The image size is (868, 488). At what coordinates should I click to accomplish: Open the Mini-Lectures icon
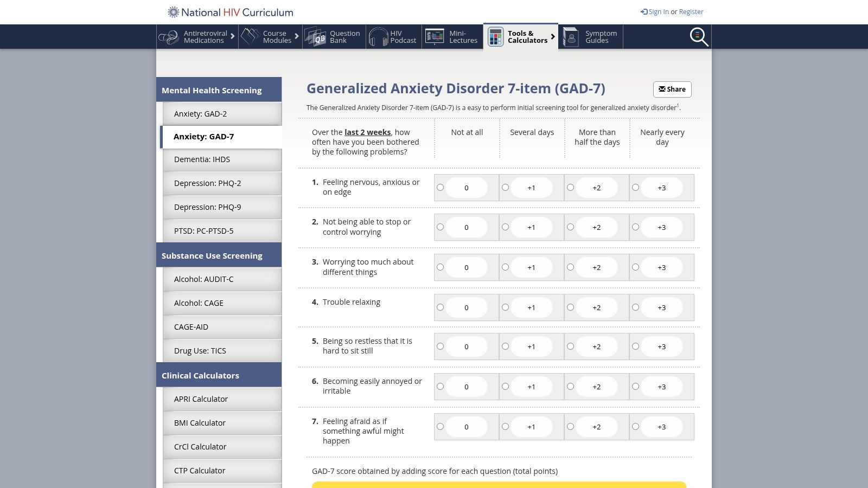tap(434, 36)
